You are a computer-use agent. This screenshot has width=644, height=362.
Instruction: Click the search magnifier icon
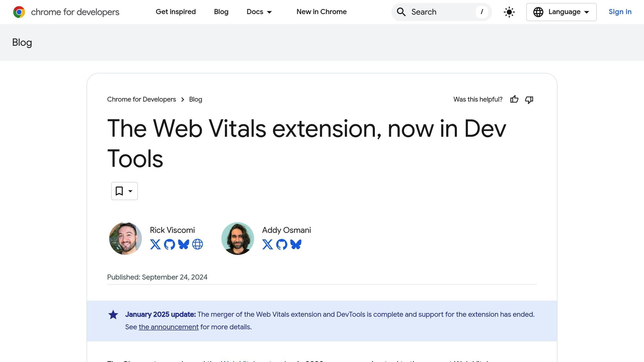point(401,12)
